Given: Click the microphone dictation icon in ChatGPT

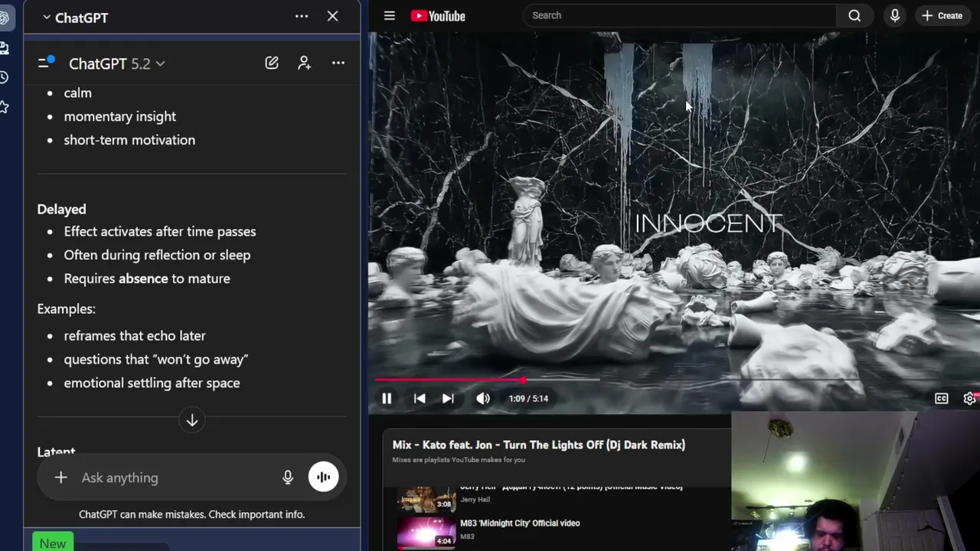Looking at the screenshot, I should pyautogui.click(x=288, y=478).
